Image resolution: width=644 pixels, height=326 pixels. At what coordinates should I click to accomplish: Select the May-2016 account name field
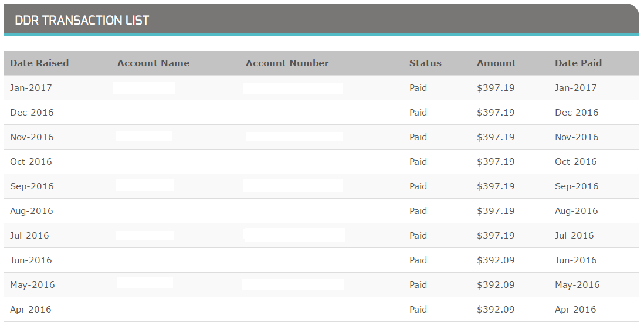point(144,283)
